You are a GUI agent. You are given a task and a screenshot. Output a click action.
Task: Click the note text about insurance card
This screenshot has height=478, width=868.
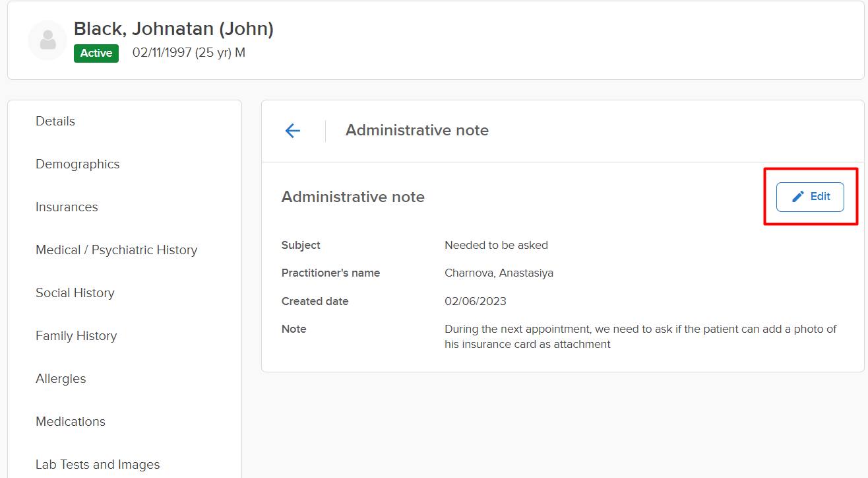coord(640,337)
